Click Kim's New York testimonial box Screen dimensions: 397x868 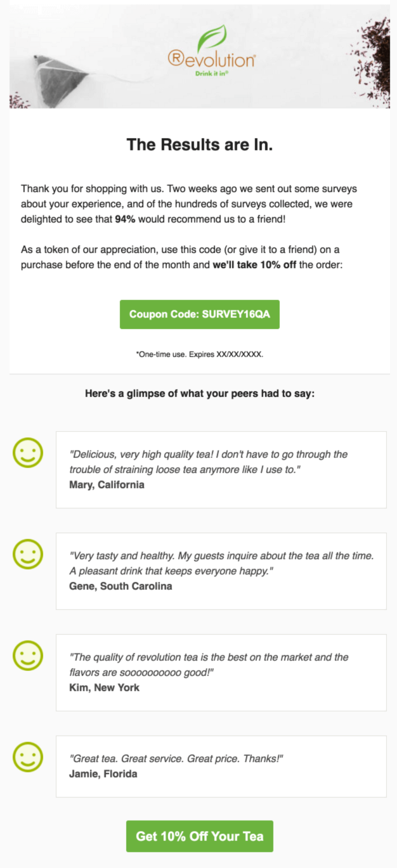coord(221,671)
